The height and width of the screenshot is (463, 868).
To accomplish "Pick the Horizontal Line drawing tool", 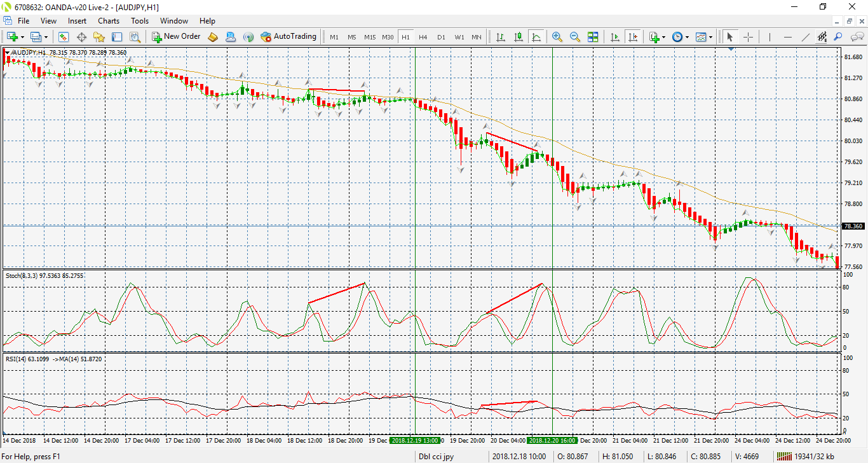I will tap(788, 37).
